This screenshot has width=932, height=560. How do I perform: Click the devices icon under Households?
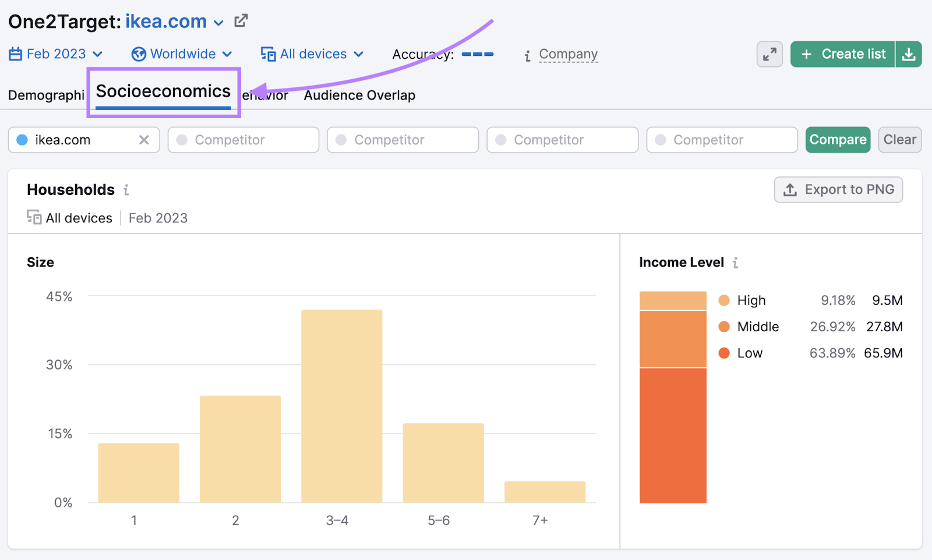(34, 218)
